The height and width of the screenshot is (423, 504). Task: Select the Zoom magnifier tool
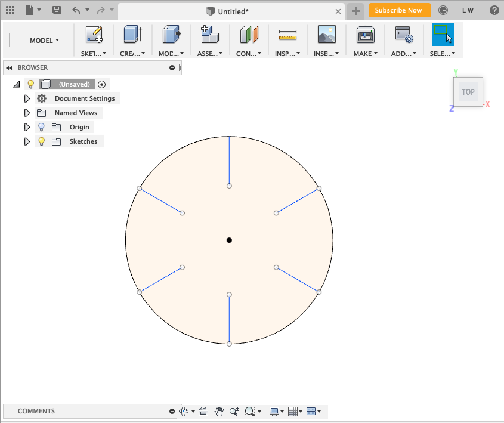pos(234,411)
